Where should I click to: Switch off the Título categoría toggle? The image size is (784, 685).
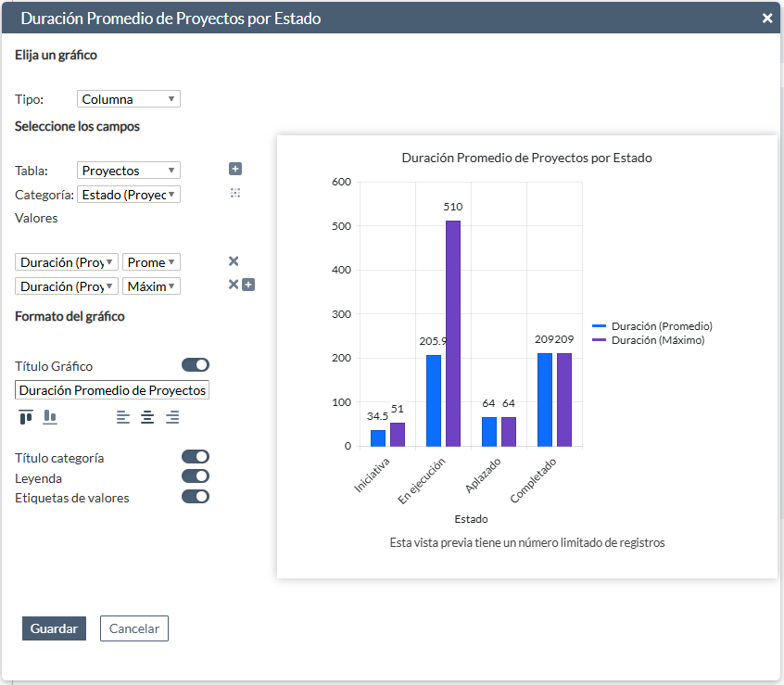tap(196, 457)
